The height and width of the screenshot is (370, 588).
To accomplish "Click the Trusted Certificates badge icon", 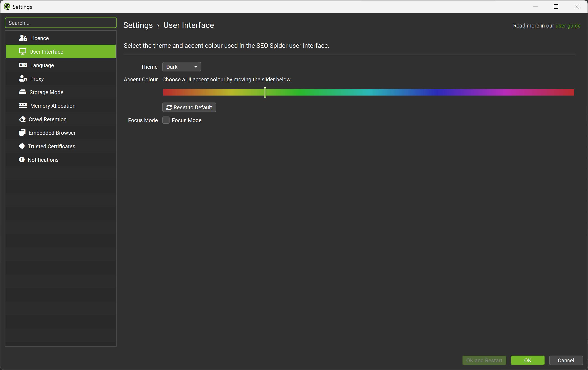I will click(22, 146).
